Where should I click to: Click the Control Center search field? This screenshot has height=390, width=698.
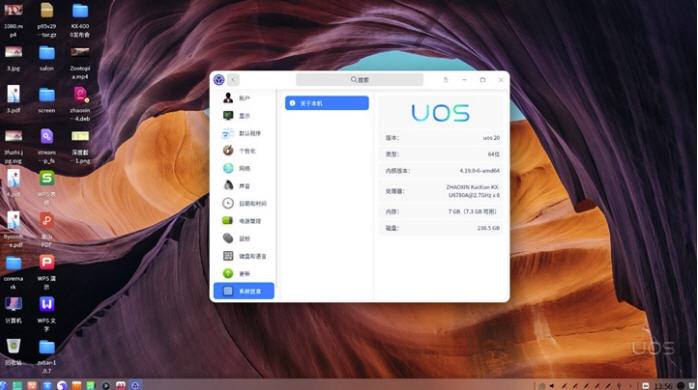(x=359, y=80)
